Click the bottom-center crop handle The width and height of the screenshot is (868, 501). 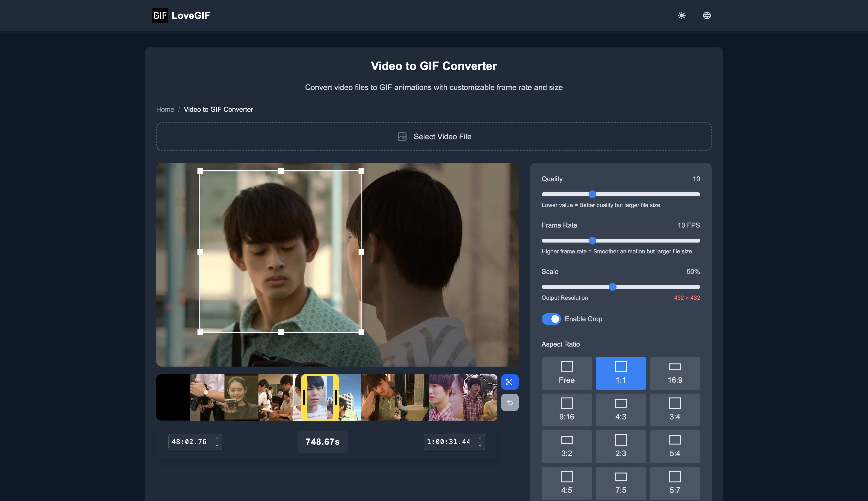[281, 332]
